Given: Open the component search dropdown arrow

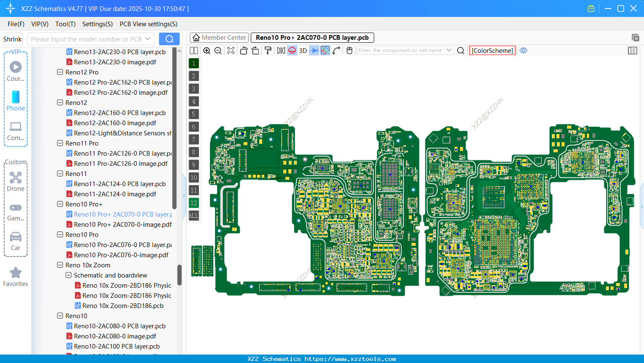Looking at the screenshot, I should pos(449,50).
